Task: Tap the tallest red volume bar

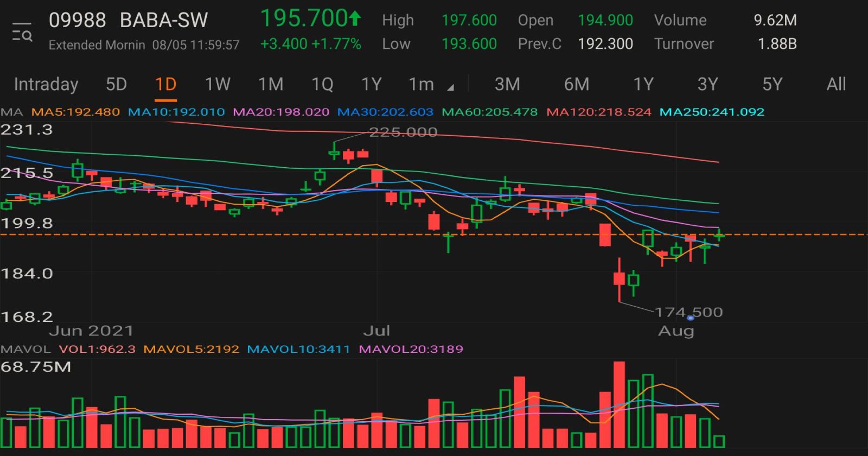Action: pos(619,404)
